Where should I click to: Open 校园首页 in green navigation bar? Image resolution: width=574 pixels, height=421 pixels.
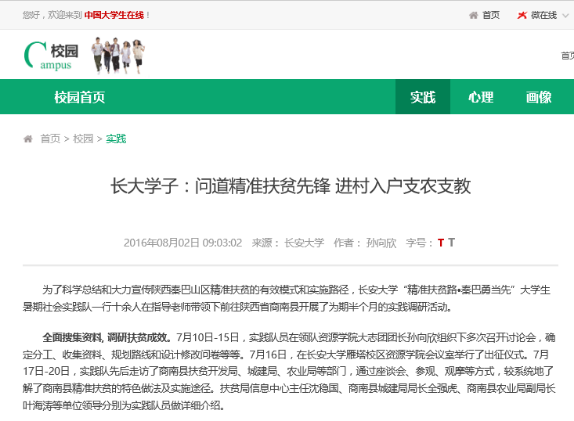(x=79, y=97)
